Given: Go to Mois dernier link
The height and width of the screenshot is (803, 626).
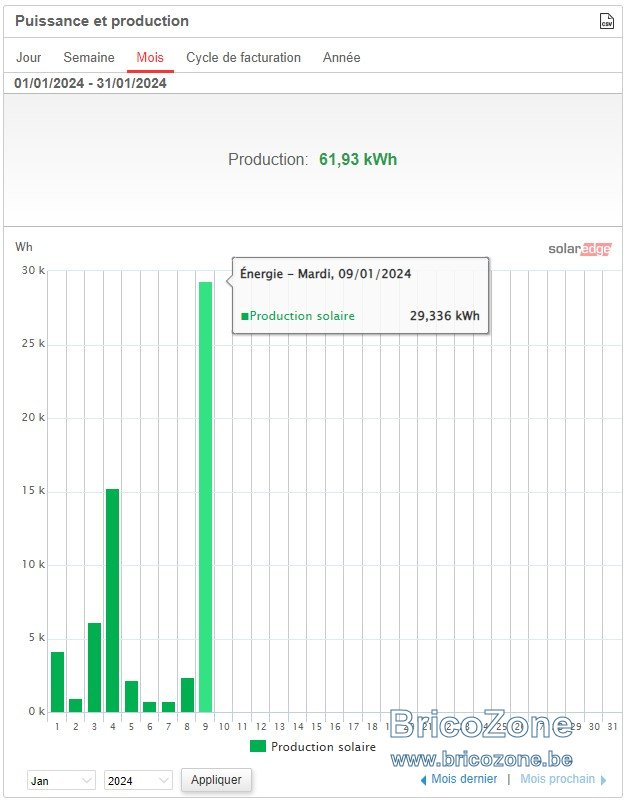Looking at the screenshot, I should point(464,779).
